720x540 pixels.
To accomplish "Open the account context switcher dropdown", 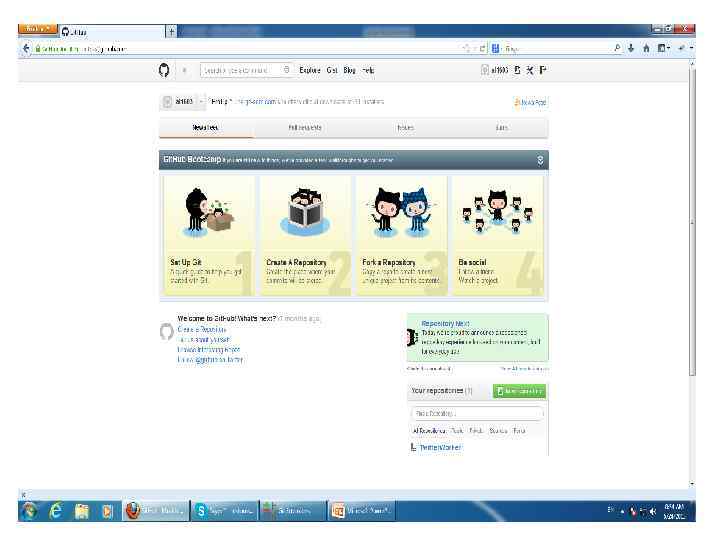I will coord(183,101).
